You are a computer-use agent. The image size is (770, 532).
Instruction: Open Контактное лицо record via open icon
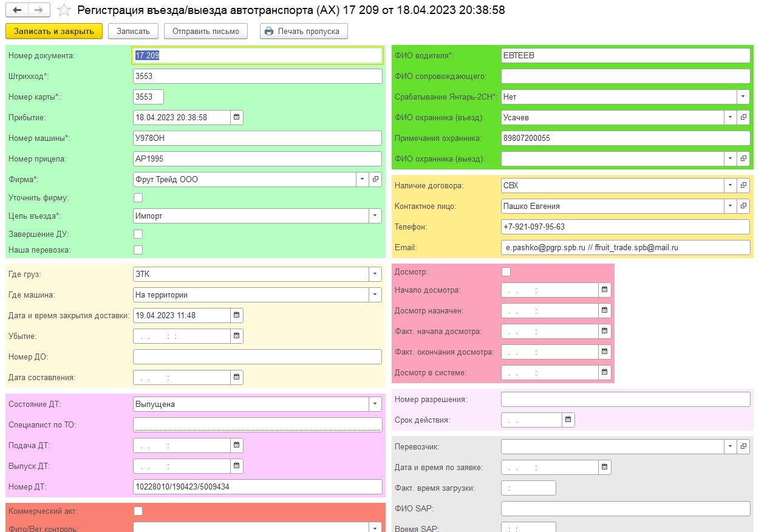[743, 206]
